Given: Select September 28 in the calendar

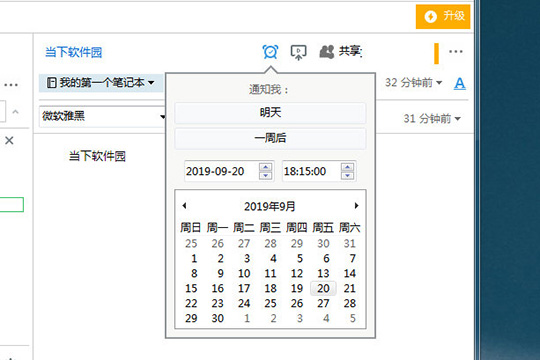Looking at the screenshot, I should pos(350,304).
